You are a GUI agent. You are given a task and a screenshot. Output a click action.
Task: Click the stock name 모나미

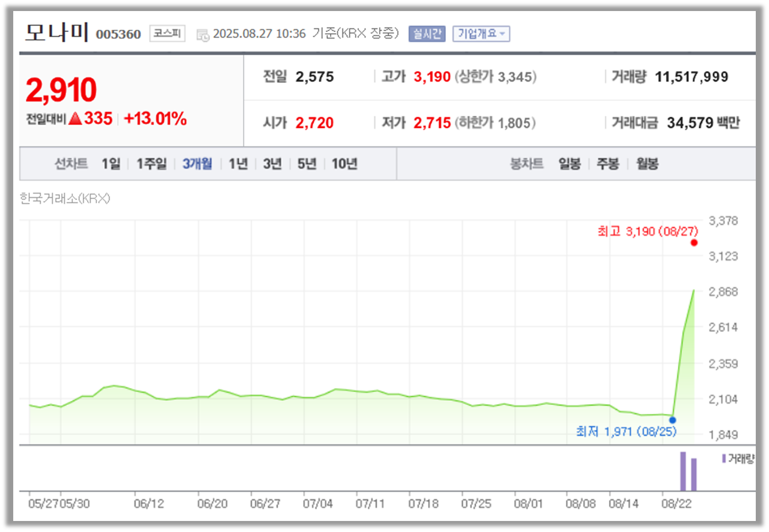57,33
